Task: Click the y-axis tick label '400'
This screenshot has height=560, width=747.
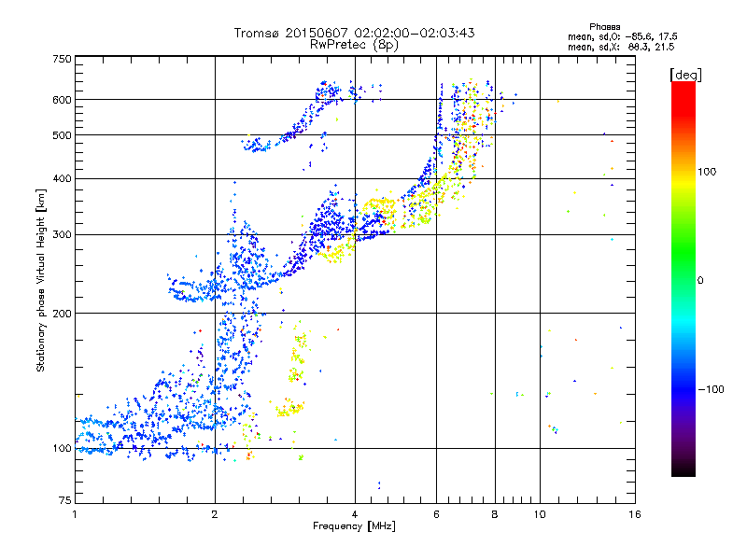Action: [x=62, y=178]
